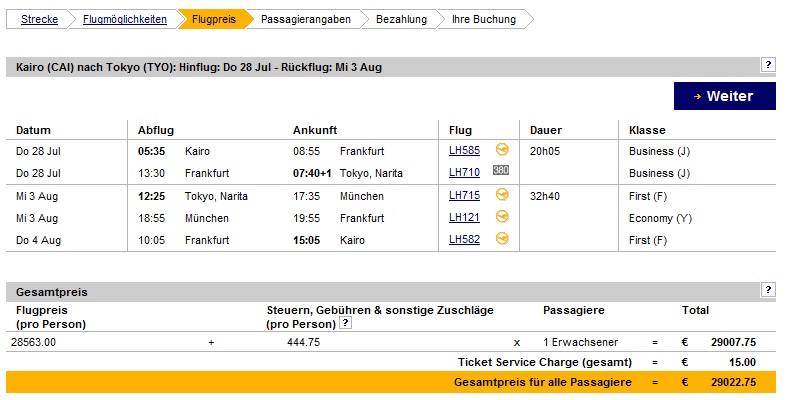
Task: Open help icon in the Gesamtpreis header
Action: point(768,290)
